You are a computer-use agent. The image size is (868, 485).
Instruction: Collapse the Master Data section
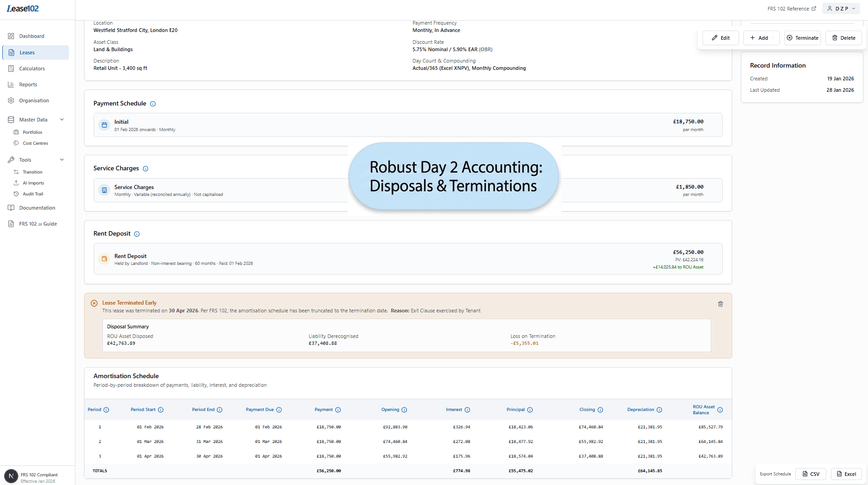tap(62, 119)
